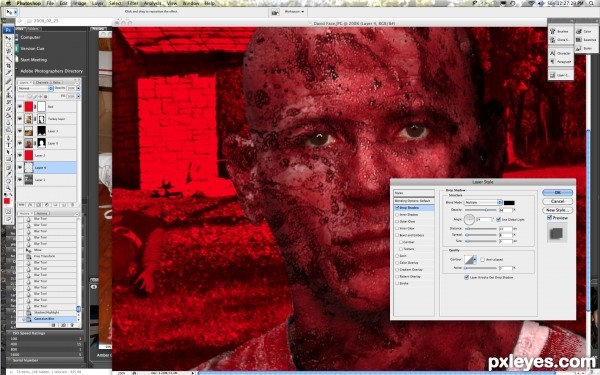Toggle Use Global Light checkbox

click(498, 220)
